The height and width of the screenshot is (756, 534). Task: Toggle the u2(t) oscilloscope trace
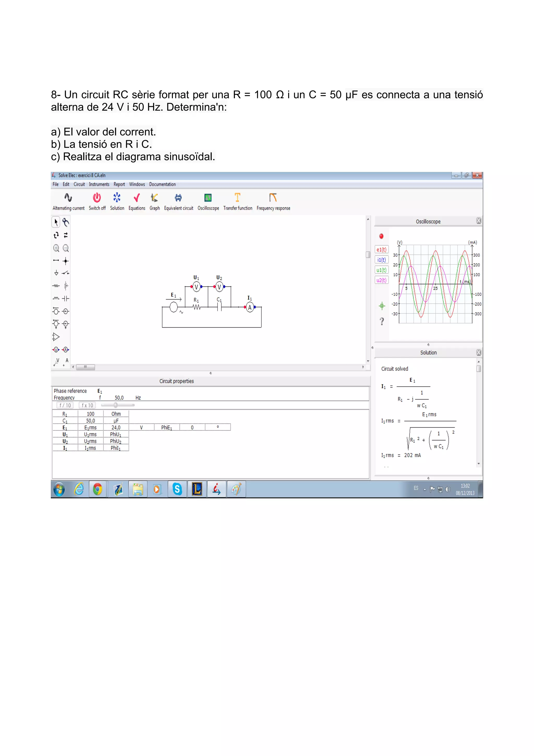coord(382,280)
